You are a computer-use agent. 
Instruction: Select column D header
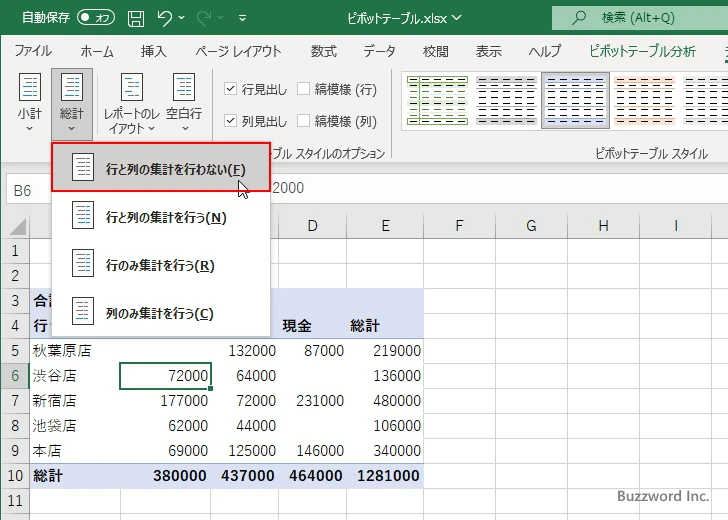pos(312,226)
